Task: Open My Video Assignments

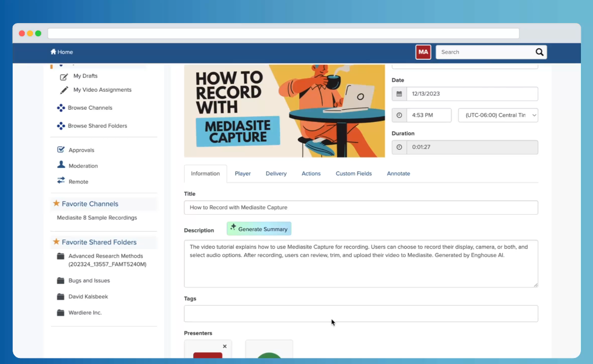Action: pos(103,90)
